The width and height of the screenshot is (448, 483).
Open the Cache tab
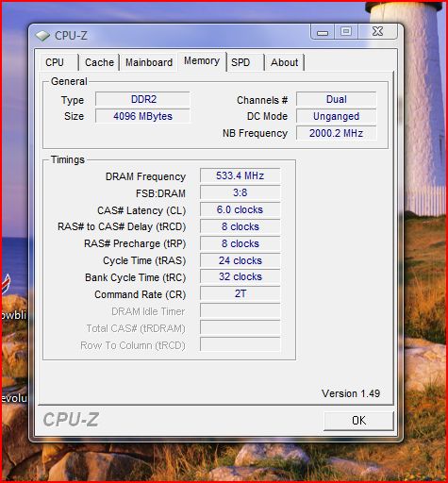[99, 62]
